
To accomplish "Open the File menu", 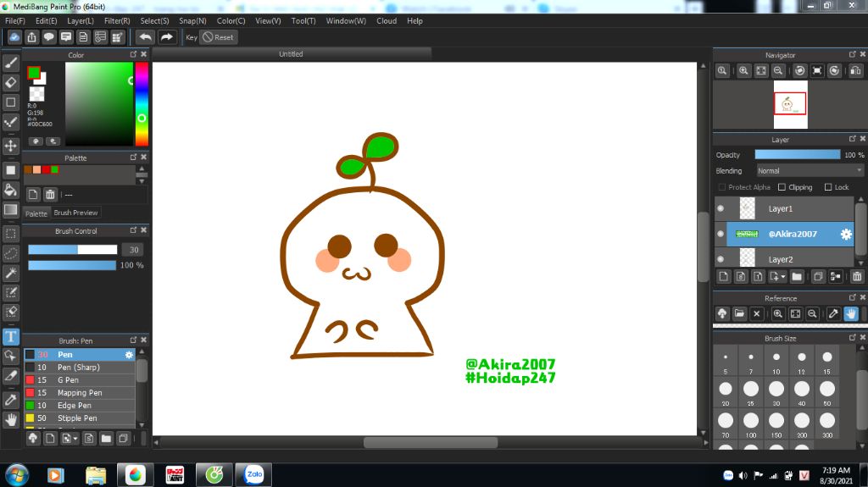I will 15,20.
